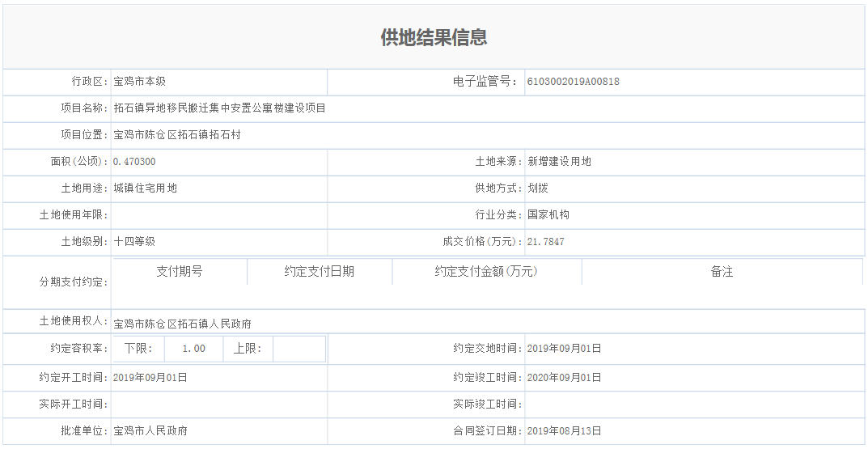Click the 约定支付日期 column header
The image size is (868, 449).
pyautogui.click(x=319, y=272)
